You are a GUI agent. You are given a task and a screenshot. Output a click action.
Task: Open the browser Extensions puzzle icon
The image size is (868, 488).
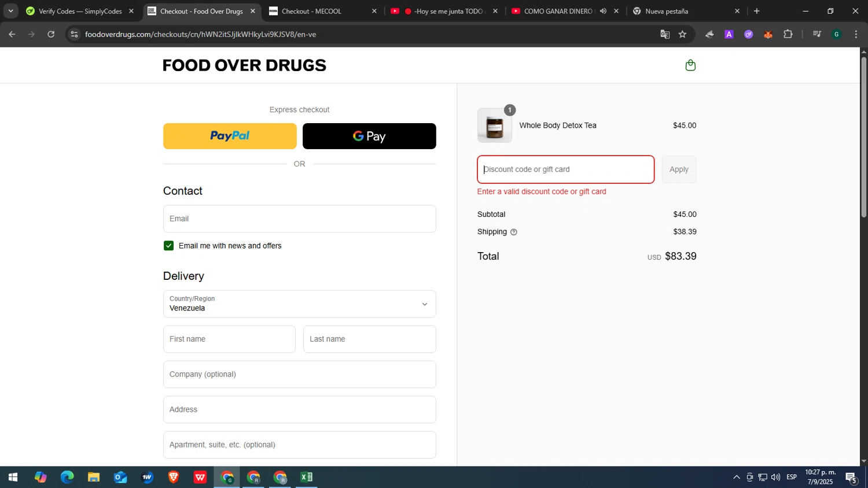(x=788, y=34)
